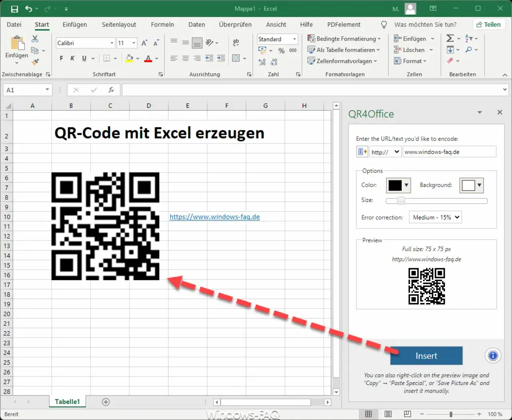Open the Standard number format dropdown

coord(294,39)
